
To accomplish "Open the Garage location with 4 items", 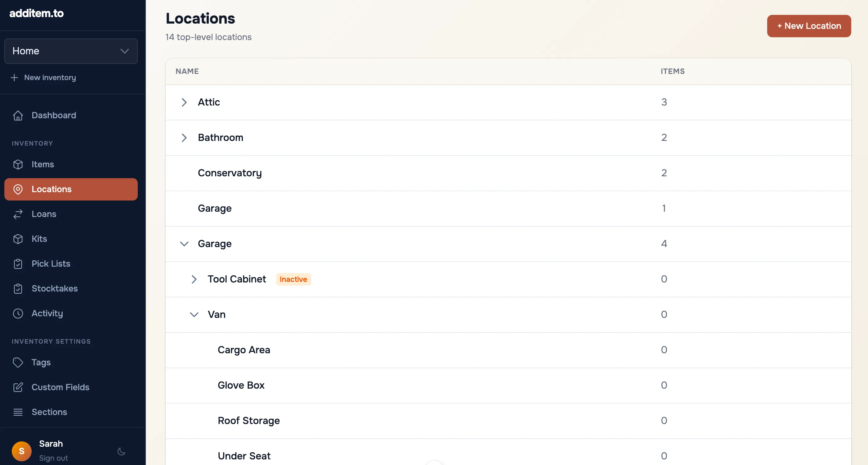I will (x=215, y=244).
